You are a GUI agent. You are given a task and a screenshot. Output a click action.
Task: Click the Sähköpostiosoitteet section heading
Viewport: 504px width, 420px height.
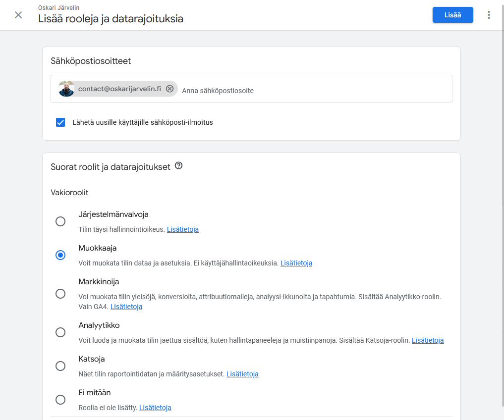coord(91,61)
